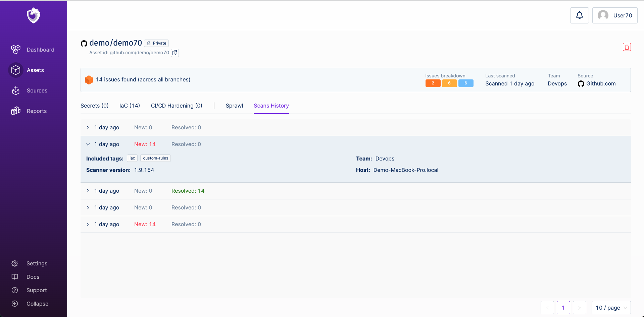Screen dimensions: 644x317
Task: Click the Collapse sidebar arrow icon
Action: (15, 304)
